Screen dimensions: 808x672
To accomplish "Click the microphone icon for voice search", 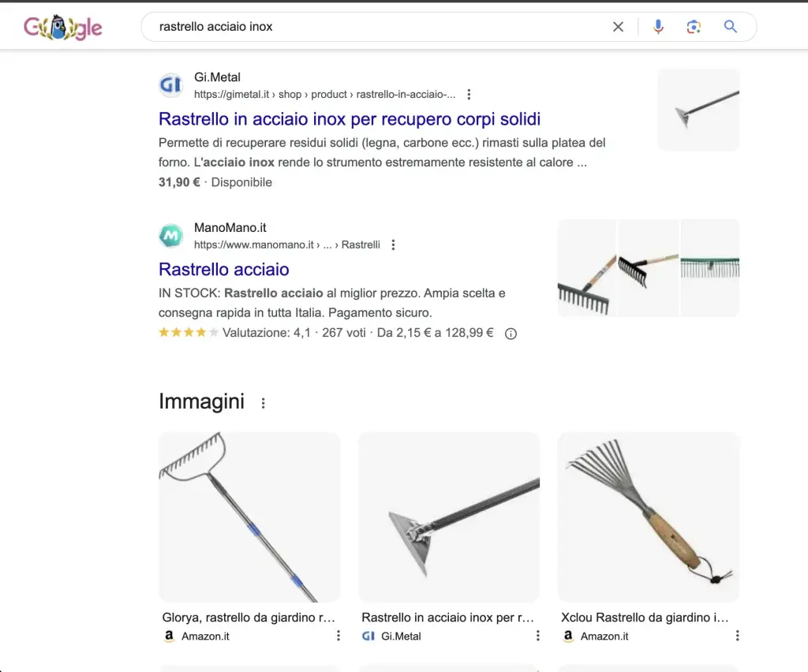I will point(658,26).
